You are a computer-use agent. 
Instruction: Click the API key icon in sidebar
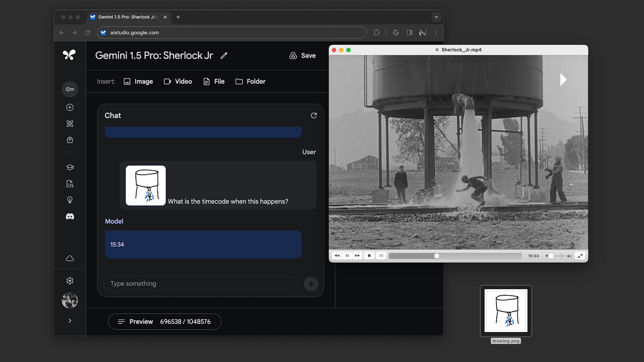tap(69, 89)
